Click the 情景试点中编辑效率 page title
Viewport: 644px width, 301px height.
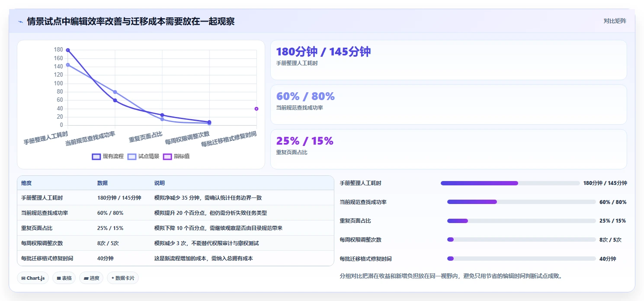(x=131, y=21)
